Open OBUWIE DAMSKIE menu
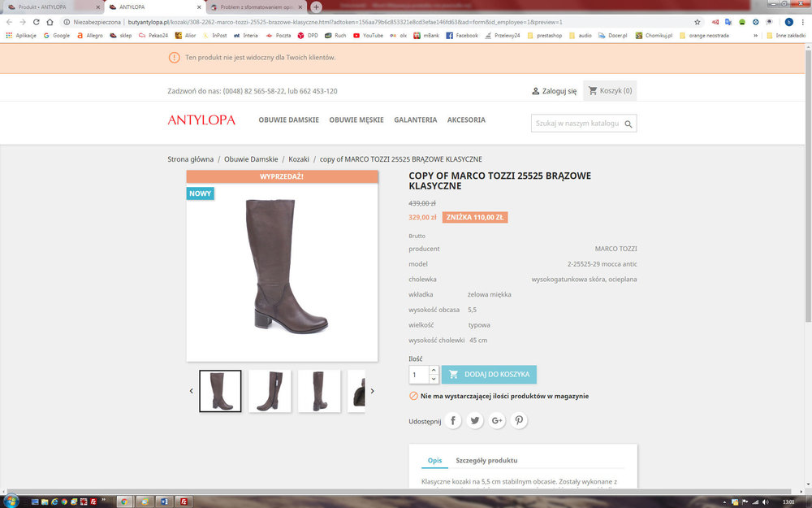This screenshot has width=812, height=508. (x=288, y=119)
